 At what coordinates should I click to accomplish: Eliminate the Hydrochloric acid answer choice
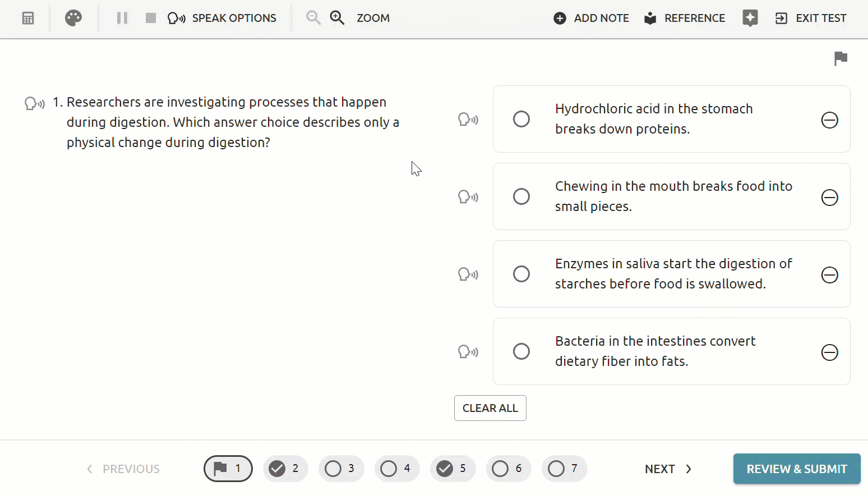830,120
